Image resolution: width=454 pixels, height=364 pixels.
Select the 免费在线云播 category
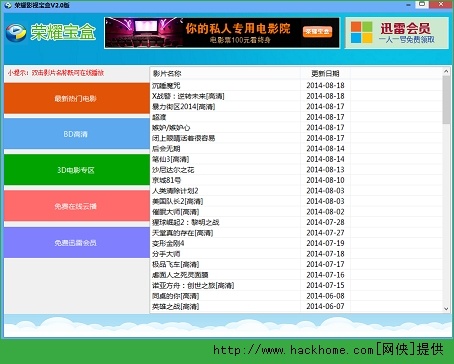click(77, 206)
